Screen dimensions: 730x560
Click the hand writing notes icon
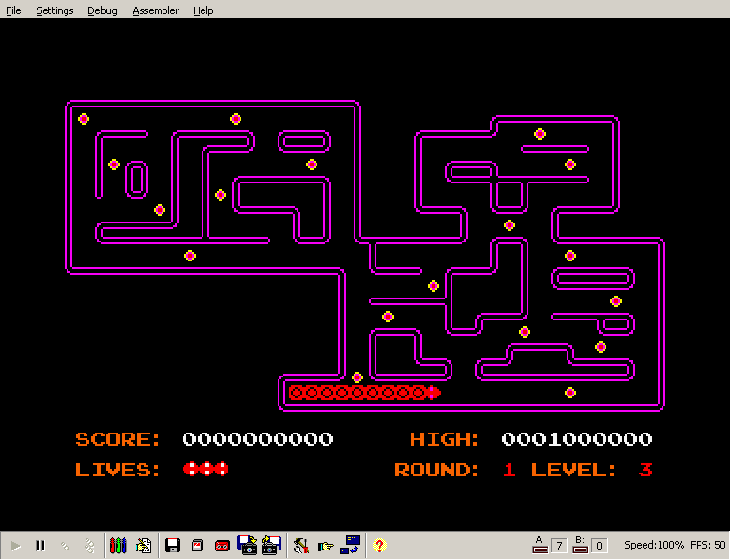(x=144, y=546)
